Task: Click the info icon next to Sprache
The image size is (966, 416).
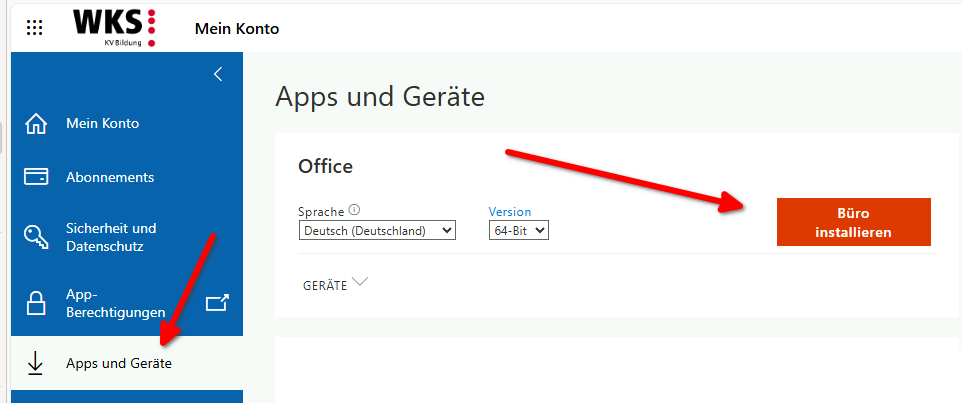Action: [354, 210]
